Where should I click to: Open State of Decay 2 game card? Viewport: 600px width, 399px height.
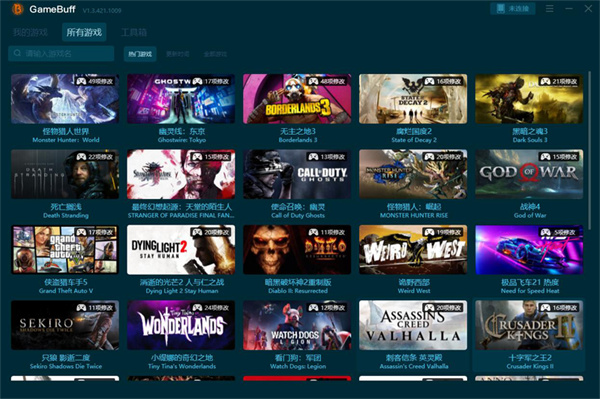[x=413, y=99]
